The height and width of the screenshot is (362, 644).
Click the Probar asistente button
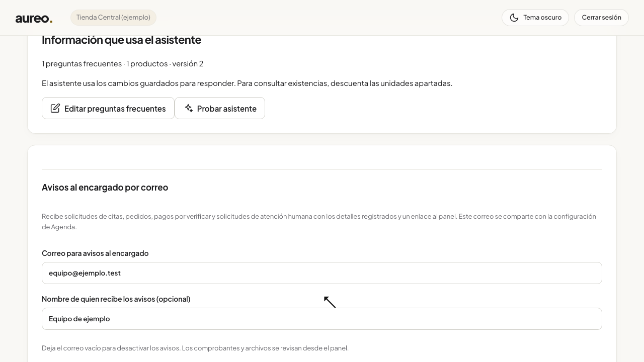pyautogui.click(x=220, y=108)
